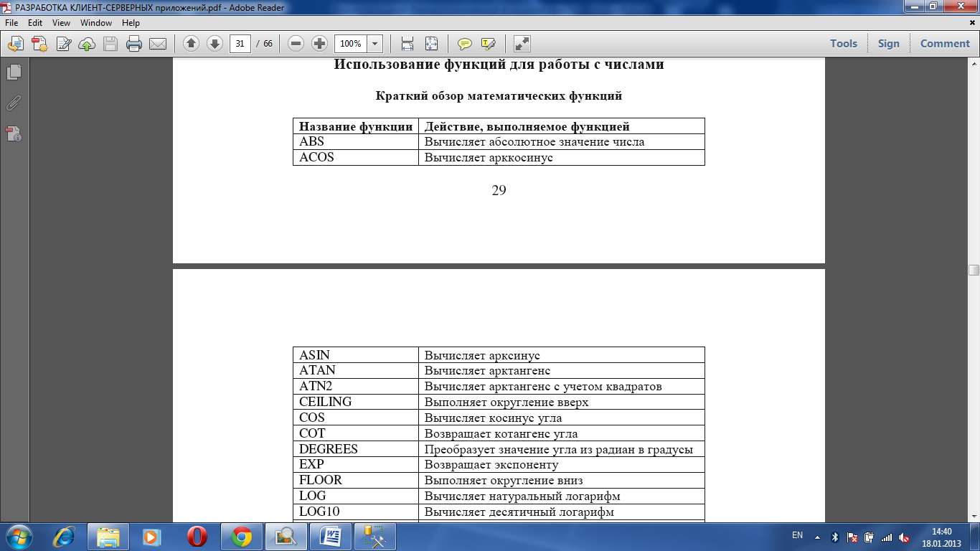Open Windows Media Player from the taskbar

pos(151,537)
